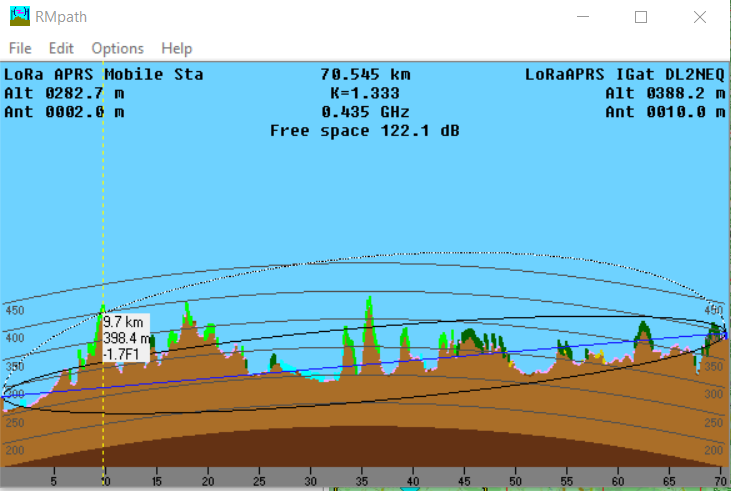Open the Help menu
Image resolution: width=731 pixels, height=491 pixels.
pyautogui.click(x=177, y=48)
